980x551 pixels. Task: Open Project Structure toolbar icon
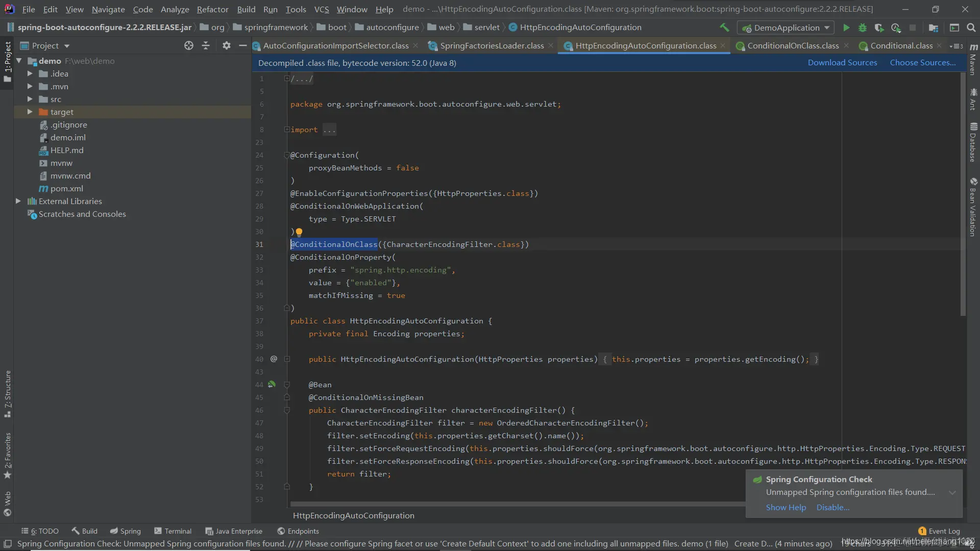(x=934, y=28)
